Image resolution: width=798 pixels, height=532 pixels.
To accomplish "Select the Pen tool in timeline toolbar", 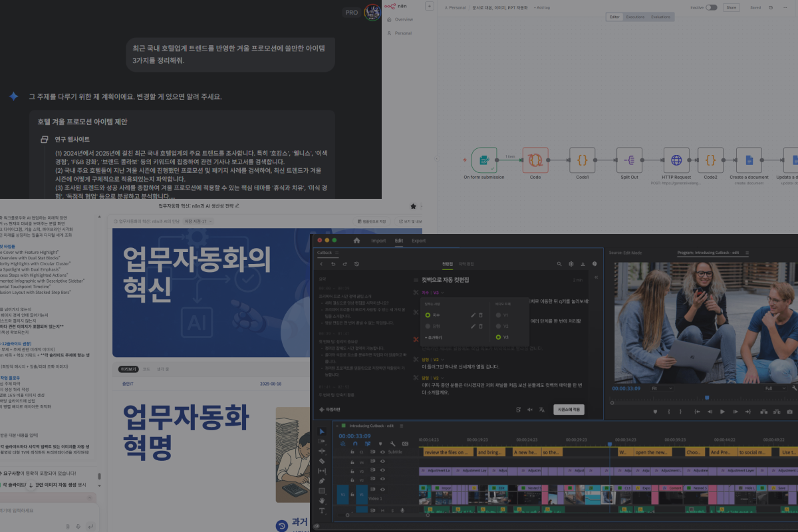I will pyautogui.click(x=322, y=481).
